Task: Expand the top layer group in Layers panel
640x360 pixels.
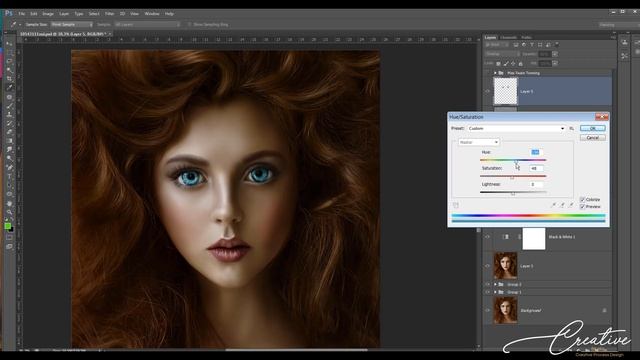Action: 495,73
